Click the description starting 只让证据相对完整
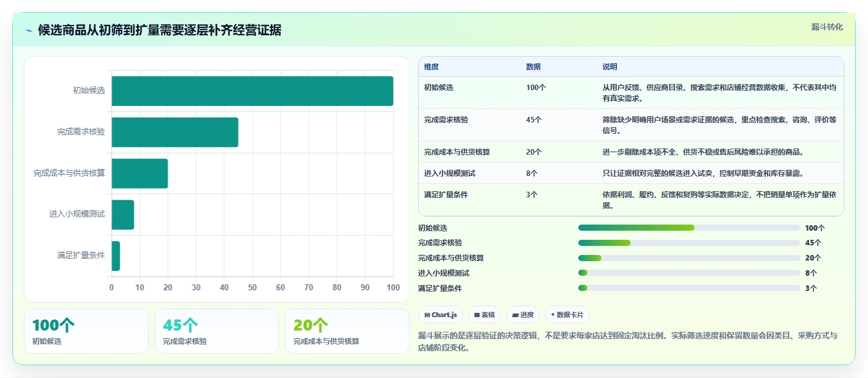The height and width of the screenshot is (378, 868). (703, 173)
